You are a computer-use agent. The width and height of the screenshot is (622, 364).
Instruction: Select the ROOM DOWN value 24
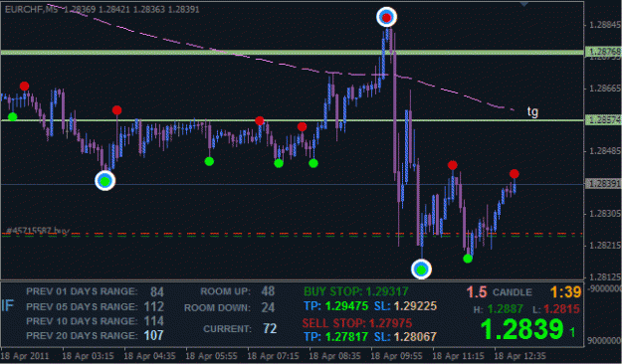[268, 307]
